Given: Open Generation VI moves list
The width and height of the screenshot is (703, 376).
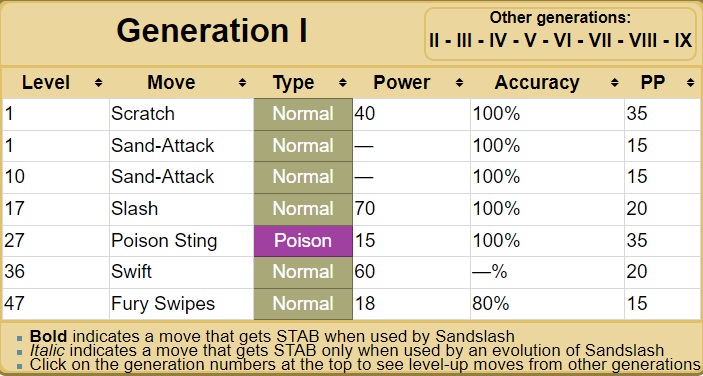Looking at the screenshot, I should (562, 41).
